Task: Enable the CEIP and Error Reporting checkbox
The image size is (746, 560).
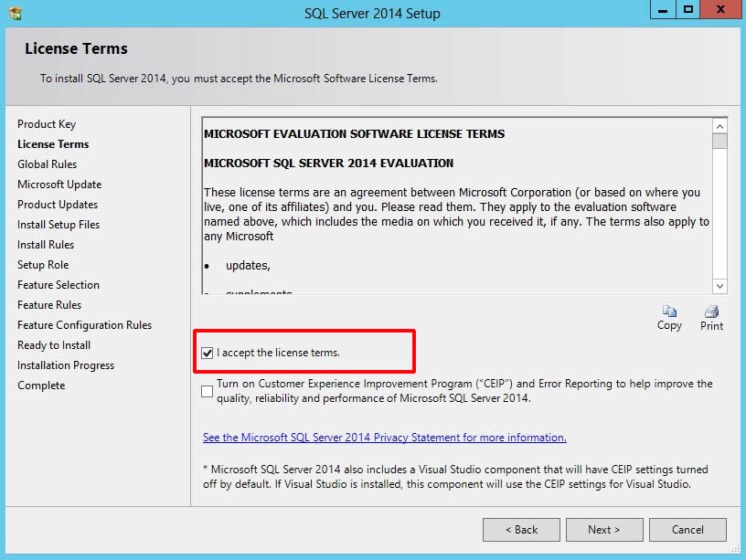Action: [208, 391]
